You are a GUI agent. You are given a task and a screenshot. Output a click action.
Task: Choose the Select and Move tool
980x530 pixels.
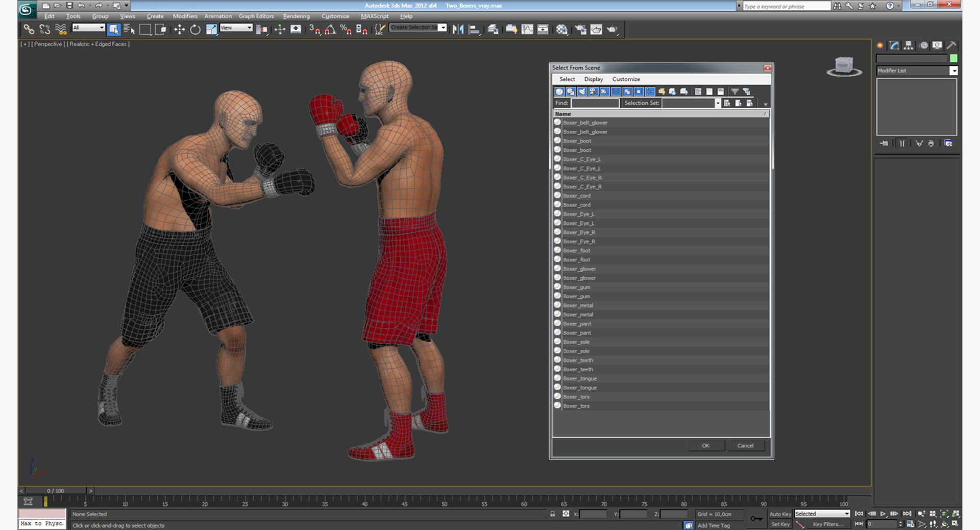pos(179,30)
